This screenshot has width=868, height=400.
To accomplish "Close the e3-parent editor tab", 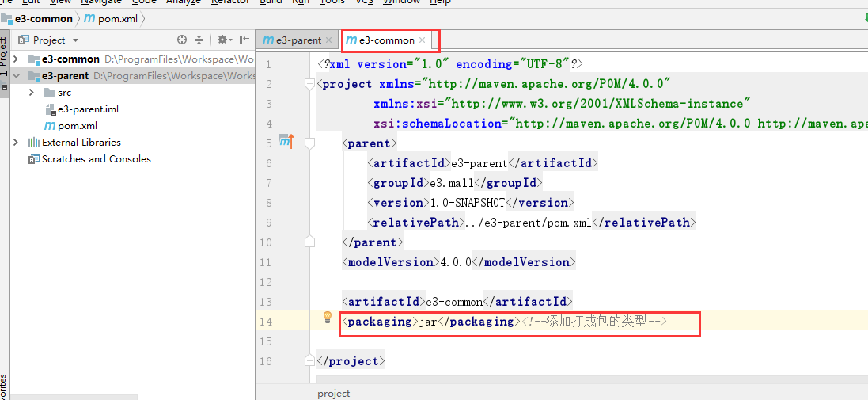I will (x=329, y=40).
